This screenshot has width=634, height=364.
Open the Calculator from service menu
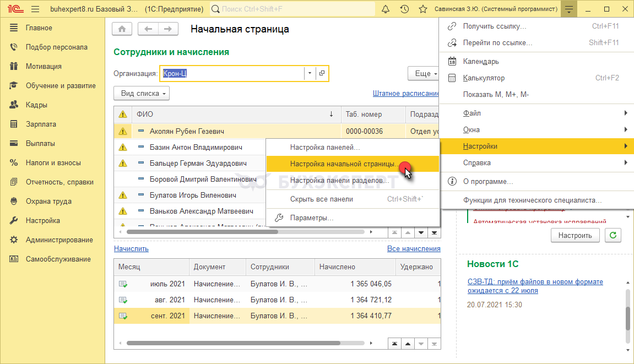coord(484,78)
